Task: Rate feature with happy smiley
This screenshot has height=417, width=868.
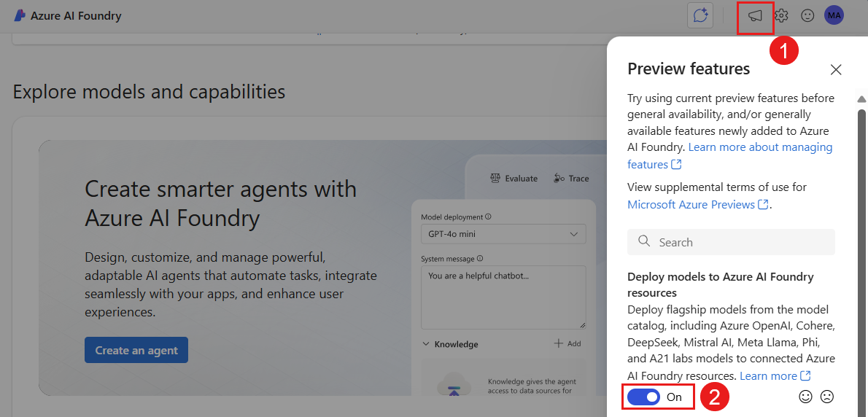Action: (x=806, y=397)
